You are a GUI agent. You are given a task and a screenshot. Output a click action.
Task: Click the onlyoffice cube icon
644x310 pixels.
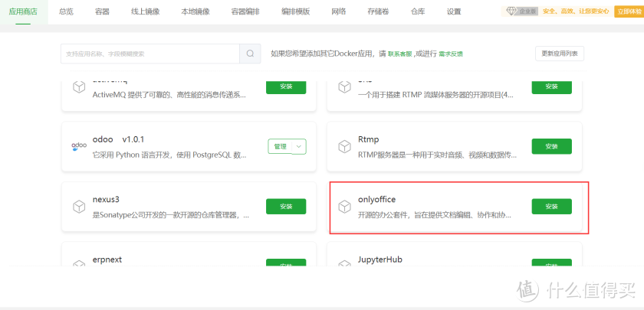coord(344,207)
